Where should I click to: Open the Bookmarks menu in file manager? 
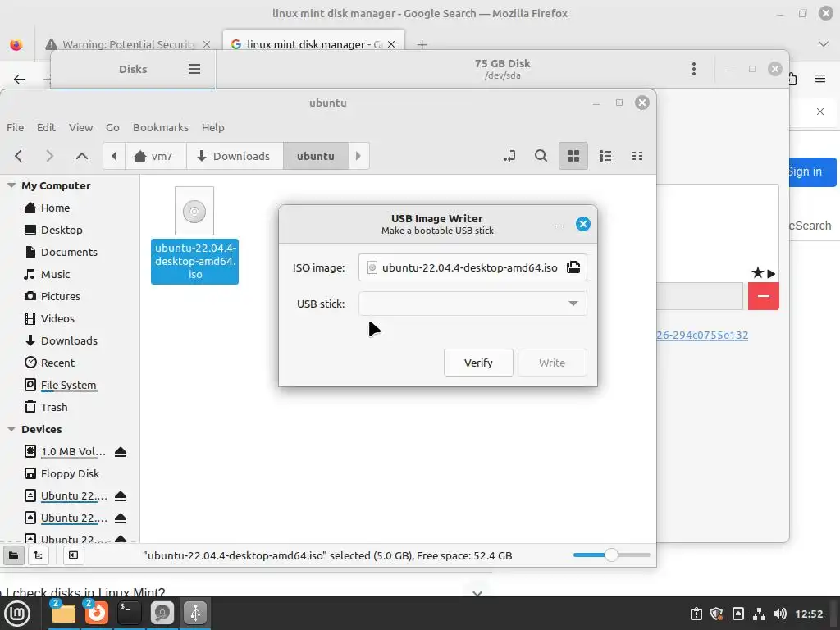coord(161,127)
